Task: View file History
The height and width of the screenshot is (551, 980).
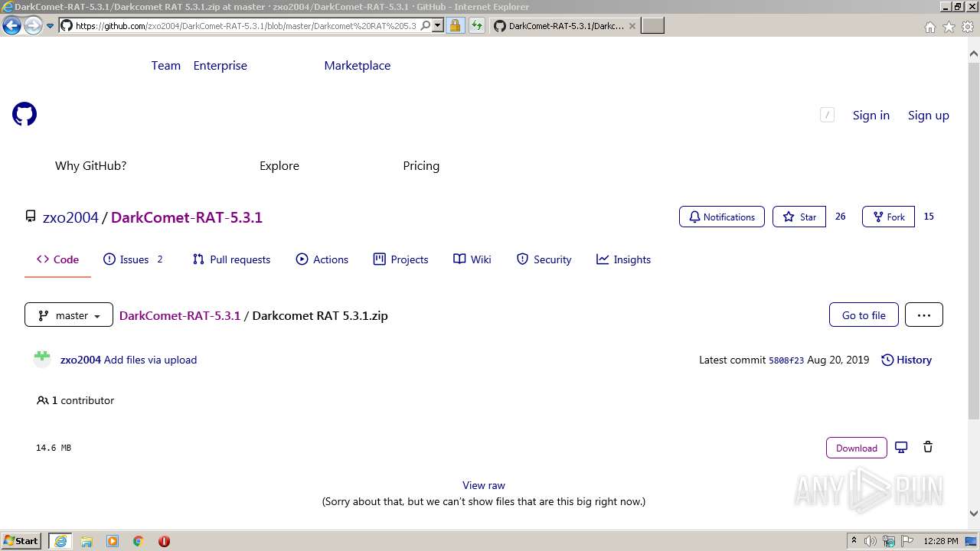Action: (x=906, y=360)
